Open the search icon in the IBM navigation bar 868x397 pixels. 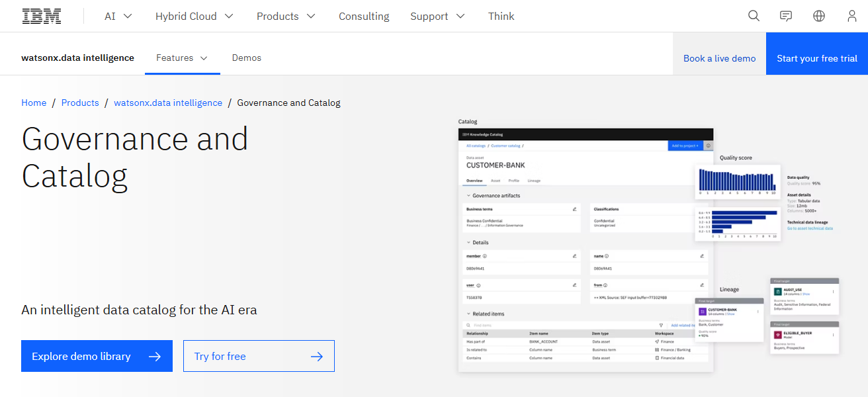(x=754, y=15)
